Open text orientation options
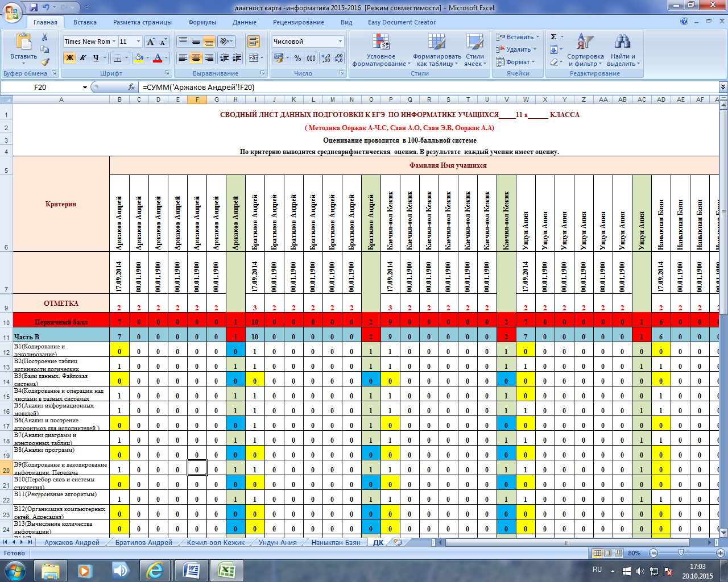728x582 pixels. coord(226,41)
